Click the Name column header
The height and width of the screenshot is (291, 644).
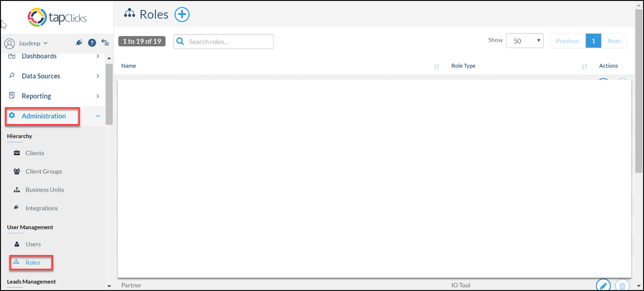pyautogui.click(x=128, y=66)
